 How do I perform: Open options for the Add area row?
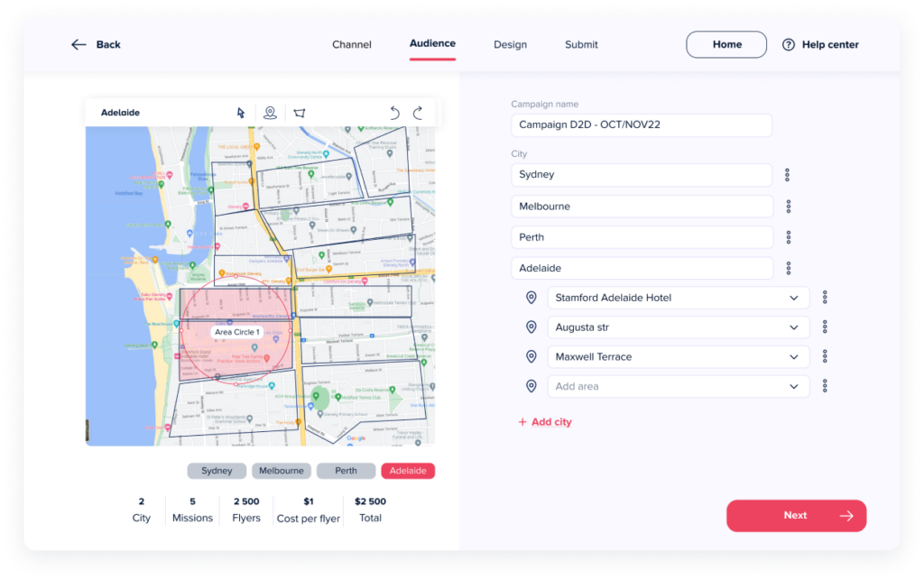[825, 386]
